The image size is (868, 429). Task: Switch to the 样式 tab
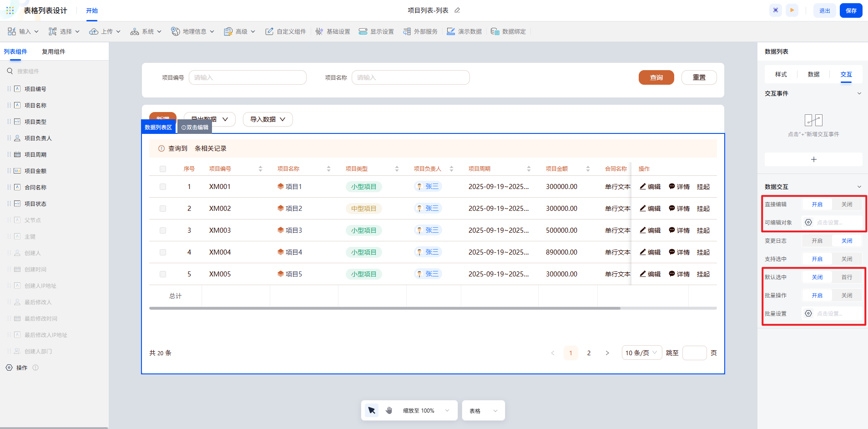point(781,74)
